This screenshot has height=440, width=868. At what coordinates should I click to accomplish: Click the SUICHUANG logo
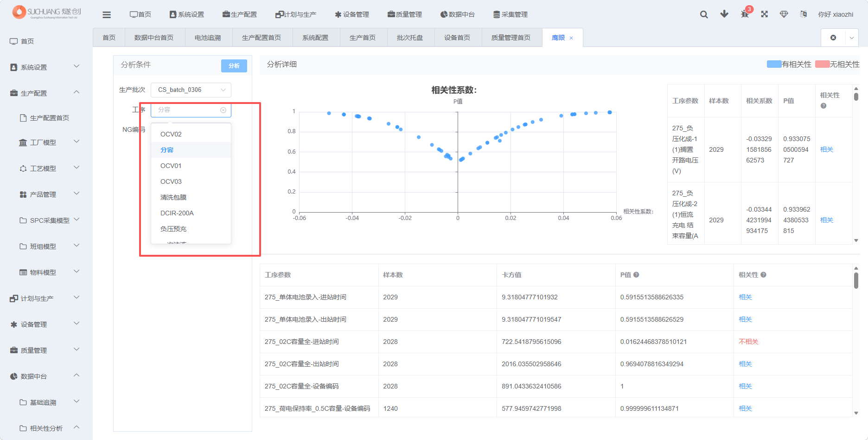point(46,13)
